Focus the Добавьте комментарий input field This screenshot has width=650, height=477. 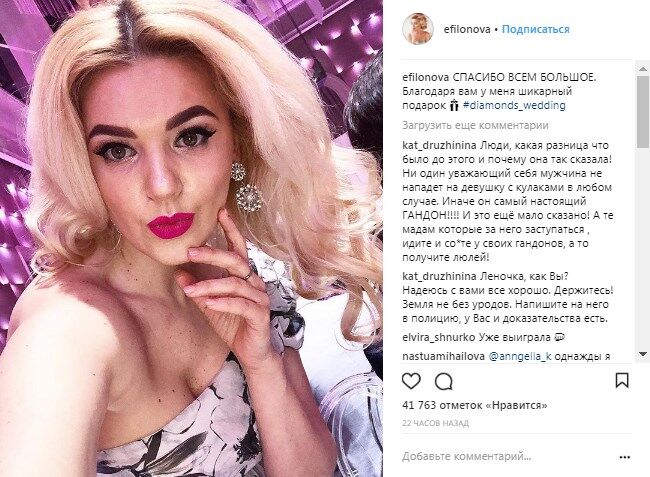(506, 457)
